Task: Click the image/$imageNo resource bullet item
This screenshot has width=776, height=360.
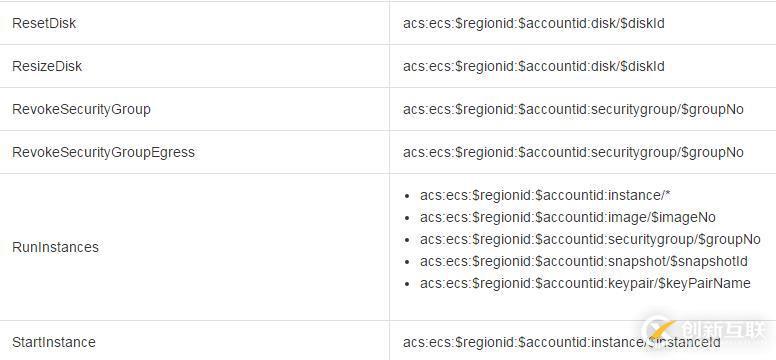Action: coord(568,217)
